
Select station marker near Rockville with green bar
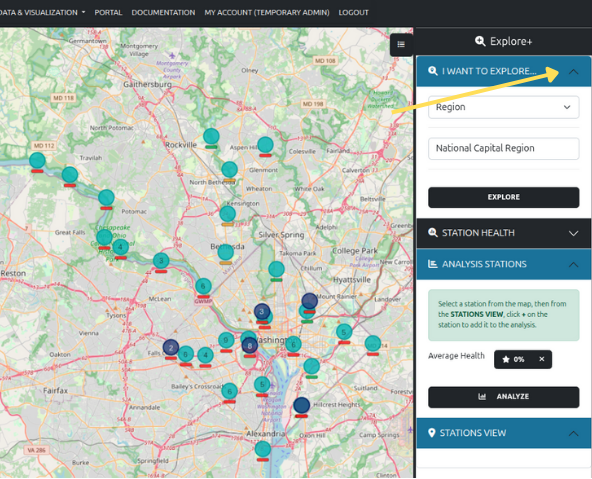(211, 136)
